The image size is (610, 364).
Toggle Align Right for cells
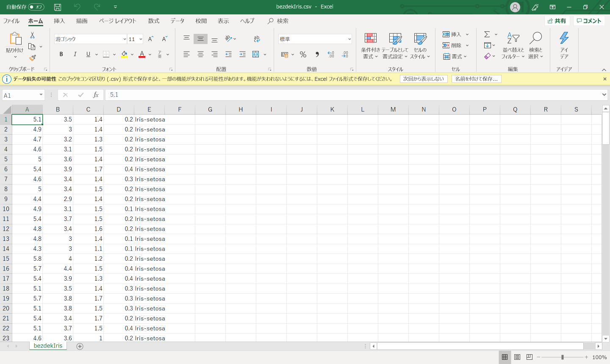tap(214, 54)
